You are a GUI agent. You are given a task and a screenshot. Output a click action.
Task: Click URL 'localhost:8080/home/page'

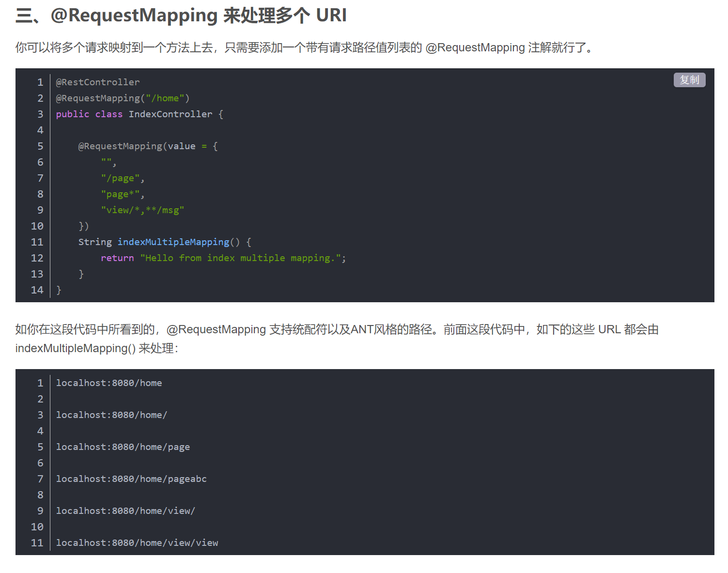tap(123, 447)
